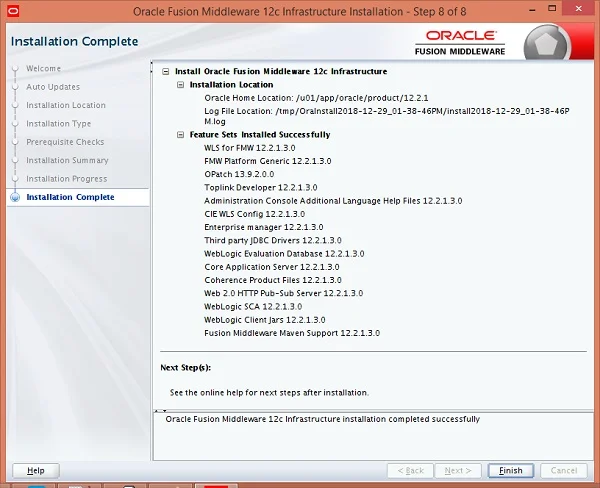
Task: Select FMW Platform Generic 12.2.1.3.0
Action: click(267, 161)
